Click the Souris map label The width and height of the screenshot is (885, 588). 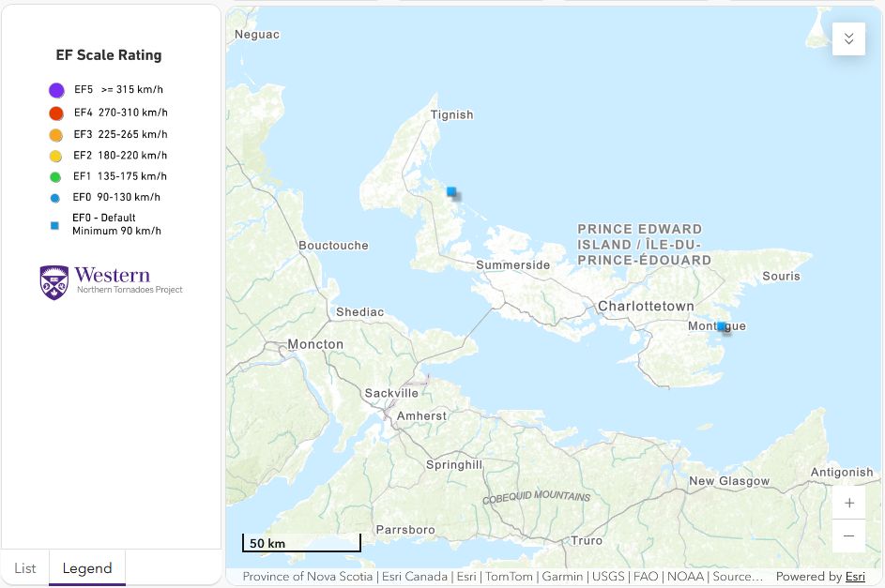coord(781,277)
